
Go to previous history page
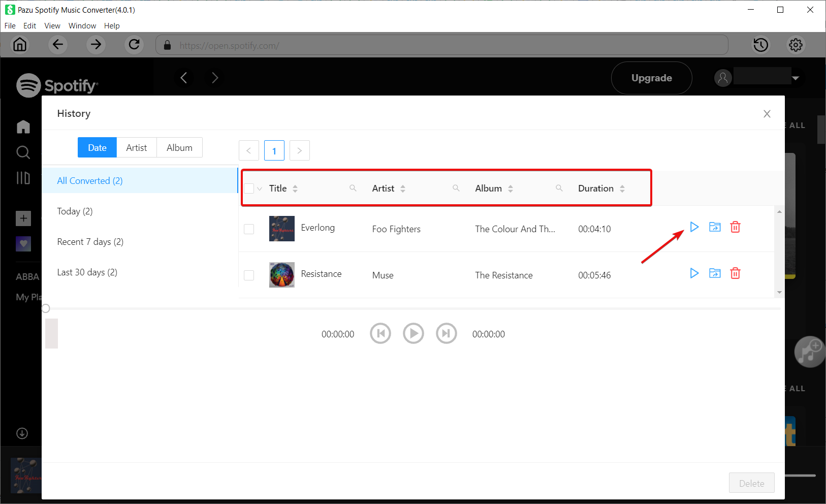click(249, 150)
